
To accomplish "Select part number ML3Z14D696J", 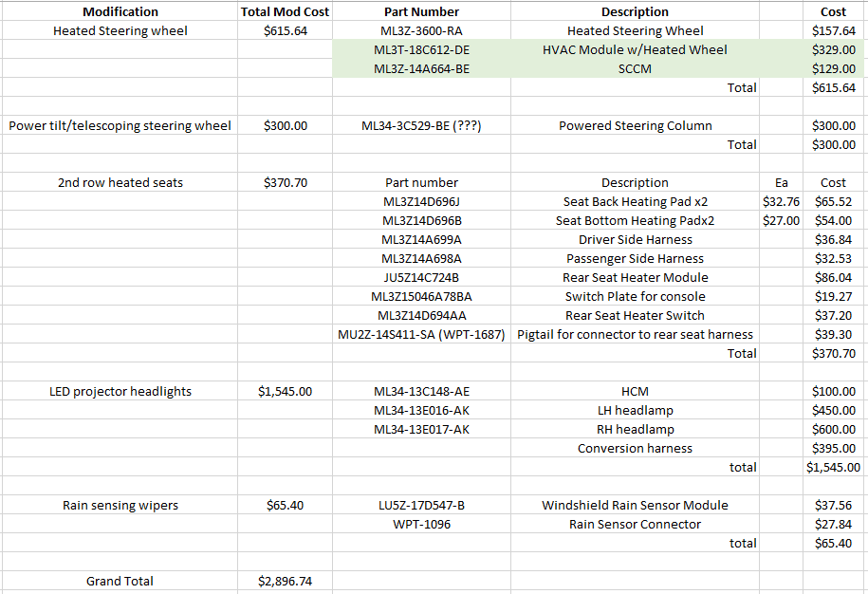I will (421, 201).
